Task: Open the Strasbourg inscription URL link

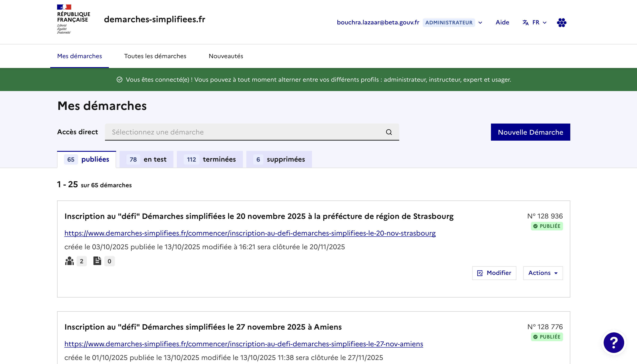Action: 250,233
